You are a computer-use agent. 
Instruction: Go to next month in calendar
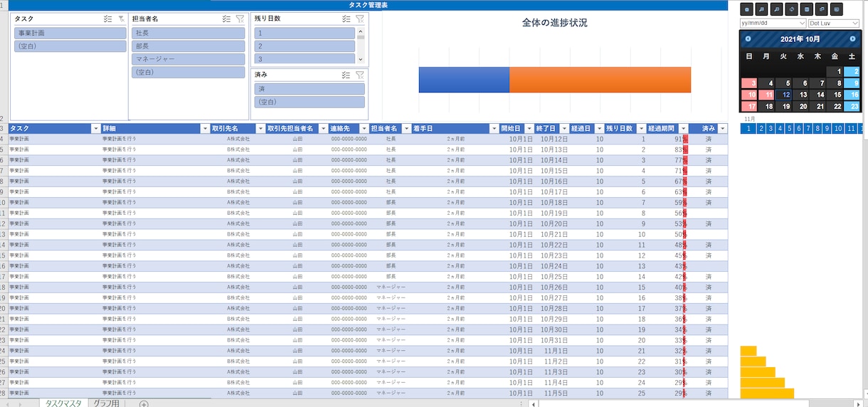[853, 38]
